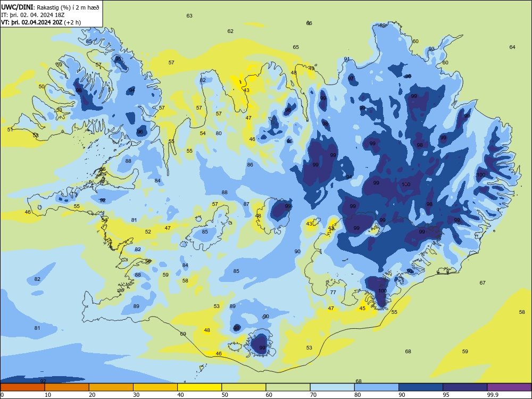Click the 20–30 amber legend swatch
The height and width of the screenshot is (399, 532).
pos(111,387)
